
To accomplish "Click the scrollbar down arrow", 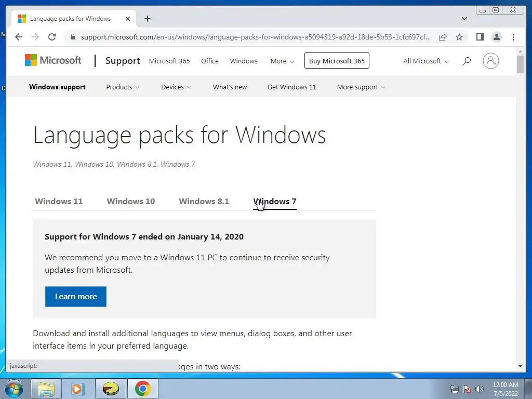I will [x=520, y=366].
